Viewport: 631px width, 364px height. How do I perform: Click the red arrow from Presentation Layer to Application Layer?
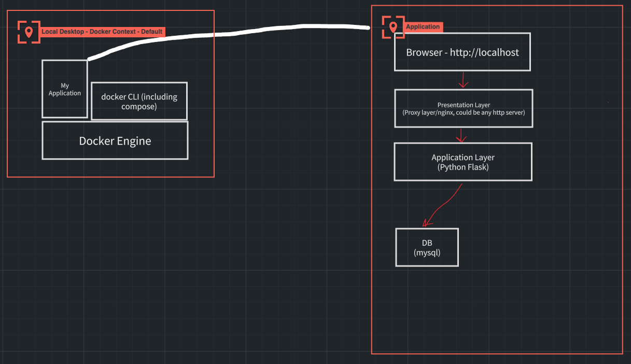(x=461, y=134)
